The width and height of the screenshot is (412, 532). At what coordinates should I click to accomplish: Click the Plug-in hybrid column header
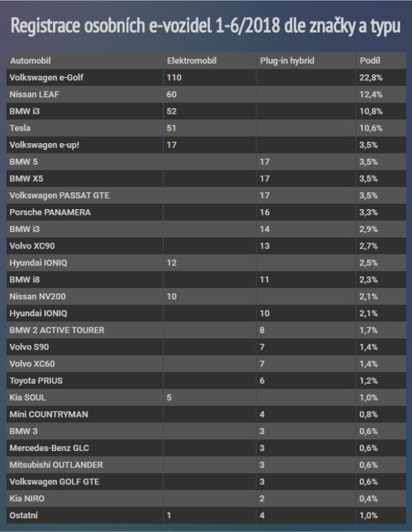click(x=287, y=61)
